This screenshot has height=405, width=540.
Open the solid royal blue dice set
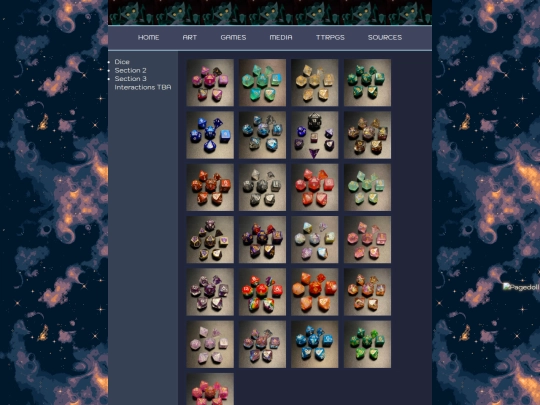[x=210, y=135]
